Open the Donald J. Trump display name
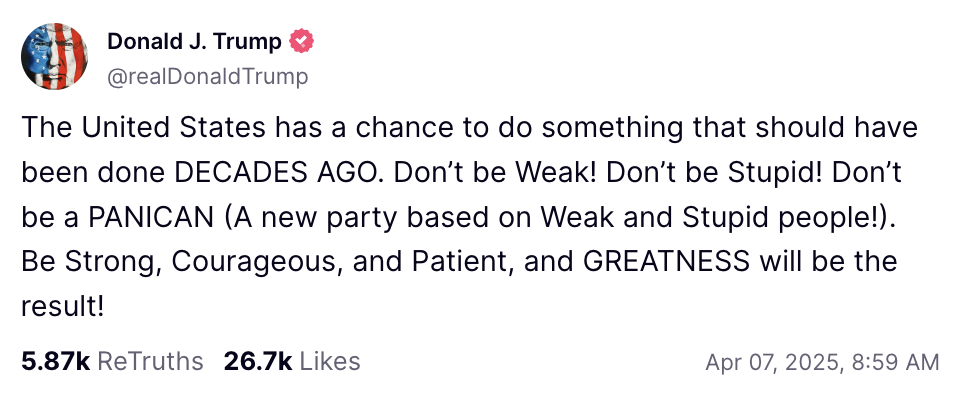This screenshot has height=394, width=958. point(194,42)
